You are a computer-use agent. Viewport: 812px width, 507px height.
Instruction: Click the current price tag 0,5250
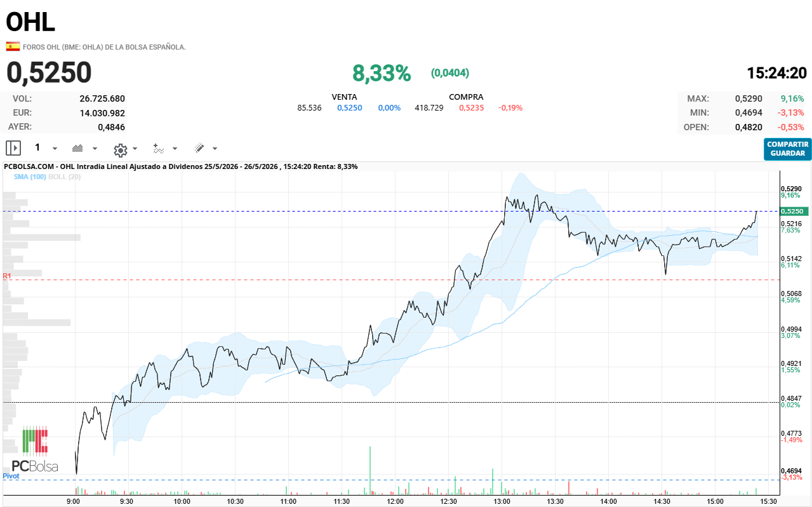click(x=794, y=211)
